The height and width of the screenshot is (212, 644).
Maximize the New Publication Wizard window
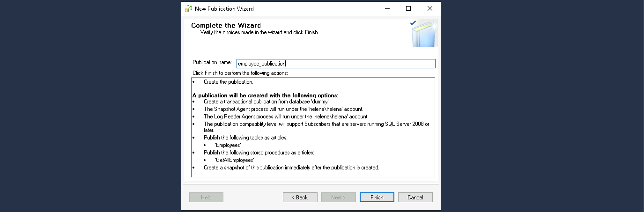408,8
